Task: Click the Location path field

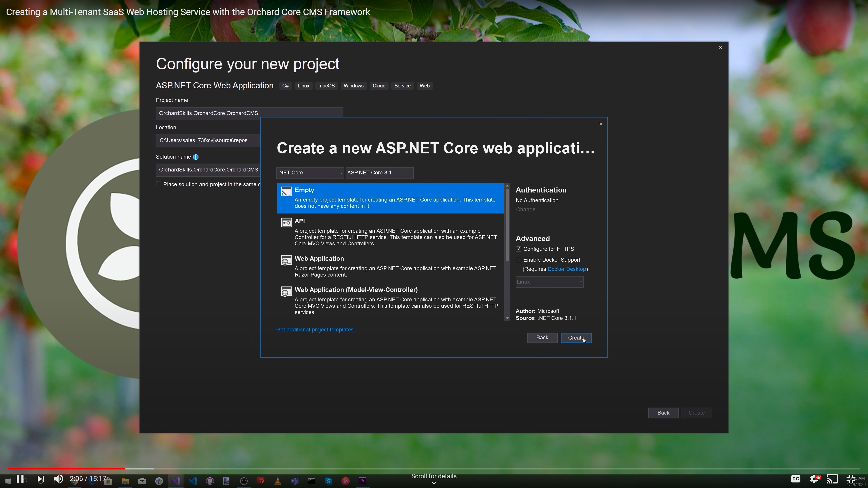Action: [x=208, y=141]
